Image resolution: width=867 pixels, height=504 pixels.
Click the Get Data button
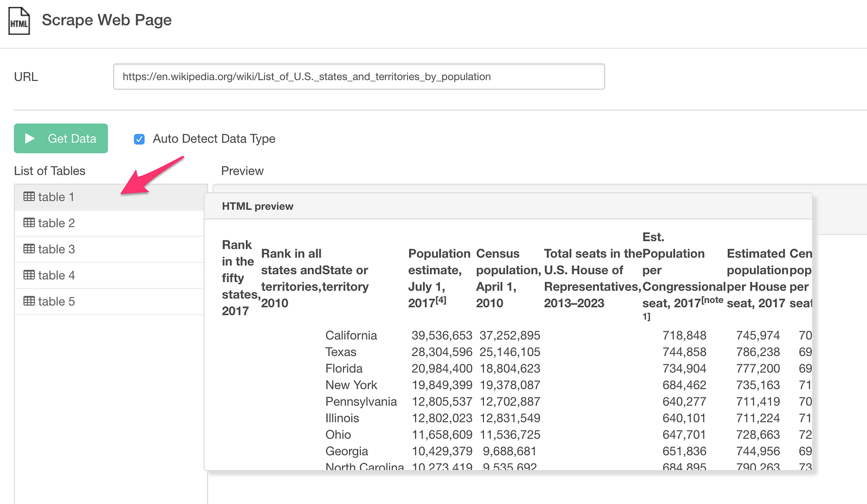pyautogui.click(x=61, y=138)
